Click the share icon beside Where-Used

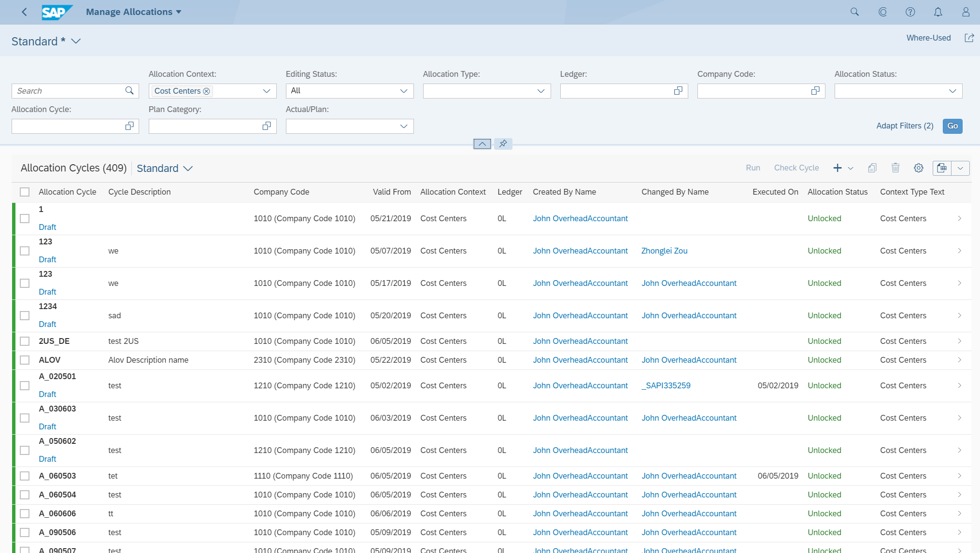pos(969,38)
